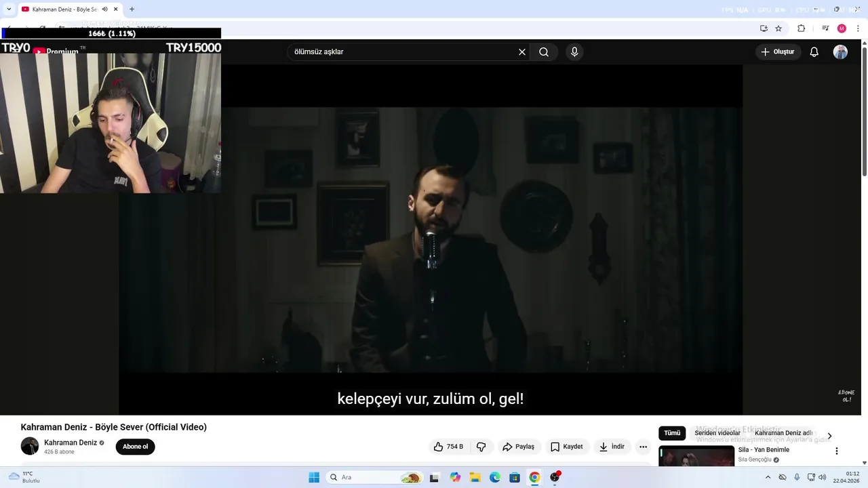
Task: Like the video with 754 B likes
Action: click(448, 447)
